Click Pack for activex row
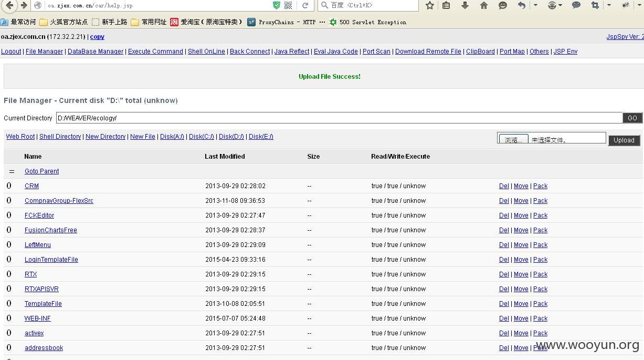Viewport: 644px width, 360px height. (x=540, y=333)
